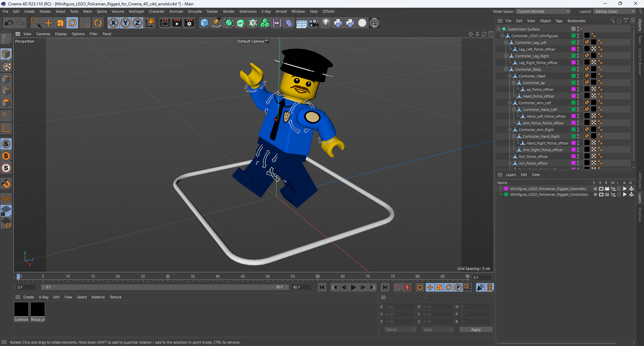Toggle visibility eye of Geometry layer
Viewport: 644px width, 346px height.
[x=601, y=189]
